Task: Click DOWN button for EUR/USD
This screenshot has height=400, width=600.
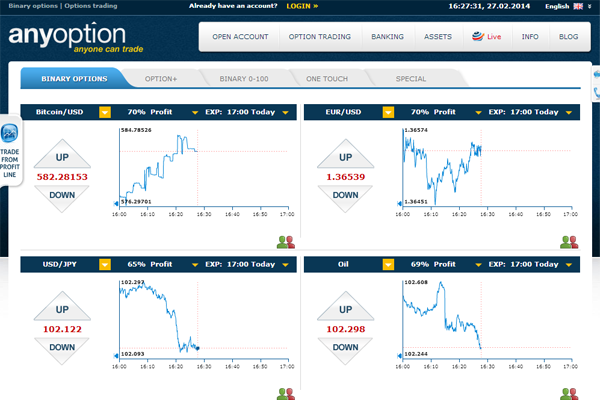Action: [346, 198]
